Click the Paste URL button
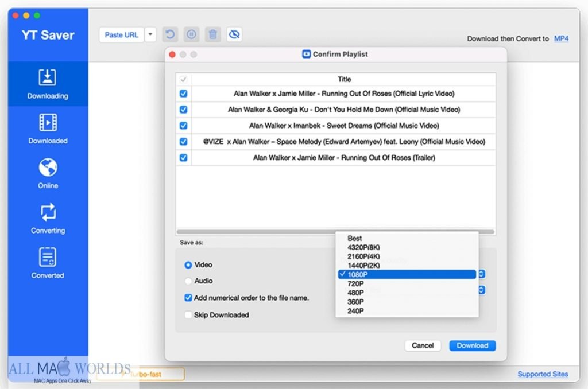The height and width of the screenshot is (389, 588). (x=122, y=35)
